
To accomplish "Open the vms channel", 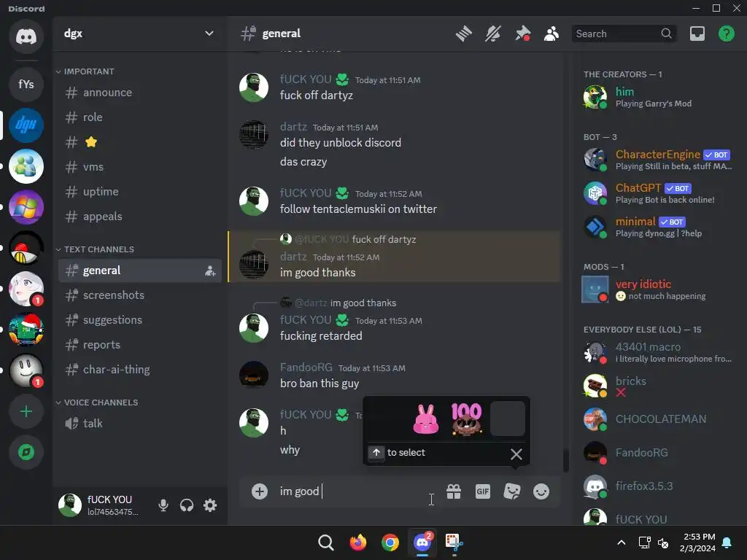I will (x=139, y=167).
